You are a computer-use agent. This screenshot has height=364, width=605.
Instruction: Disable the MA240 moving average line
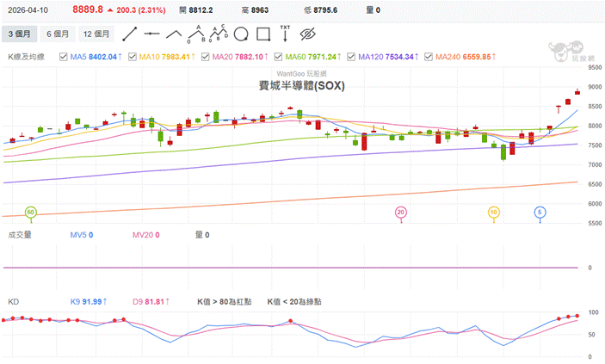[x=429, y=57]
